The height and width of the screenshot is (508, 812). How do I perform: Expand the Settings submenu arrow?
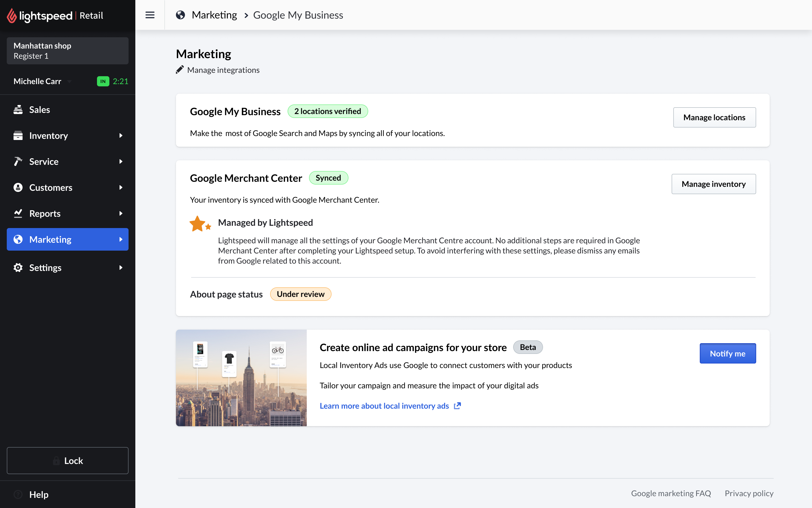coord(121,268)
